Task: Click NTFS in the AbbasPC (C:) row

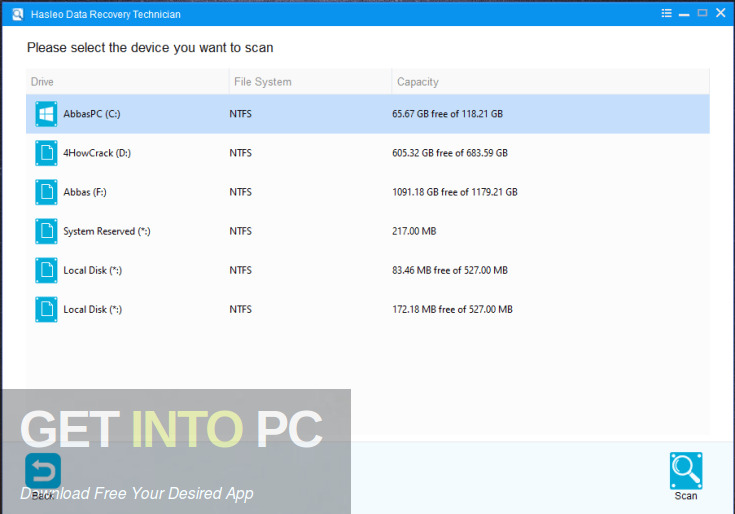Action: point(240,114)
